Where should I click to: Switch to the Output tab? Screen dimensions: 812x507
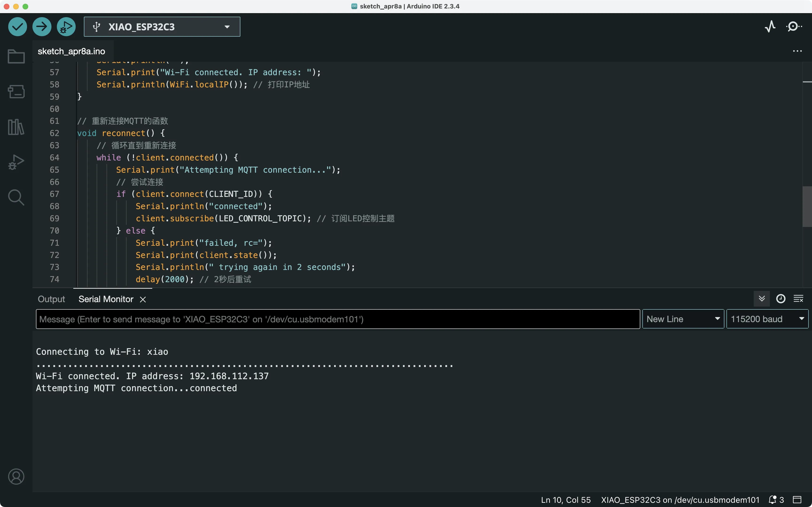tap(51, 299)
